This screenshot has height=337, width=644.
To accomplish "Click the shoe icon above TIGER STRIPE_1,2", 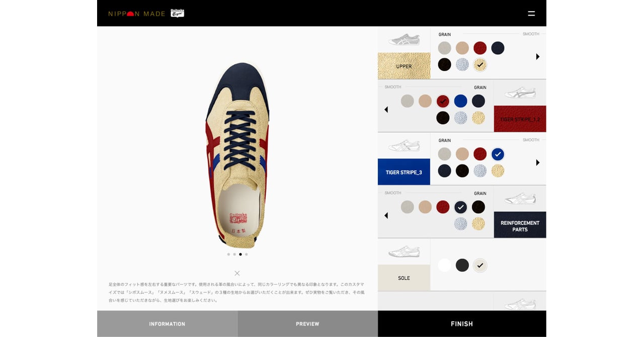I will [x=520, y=93].
